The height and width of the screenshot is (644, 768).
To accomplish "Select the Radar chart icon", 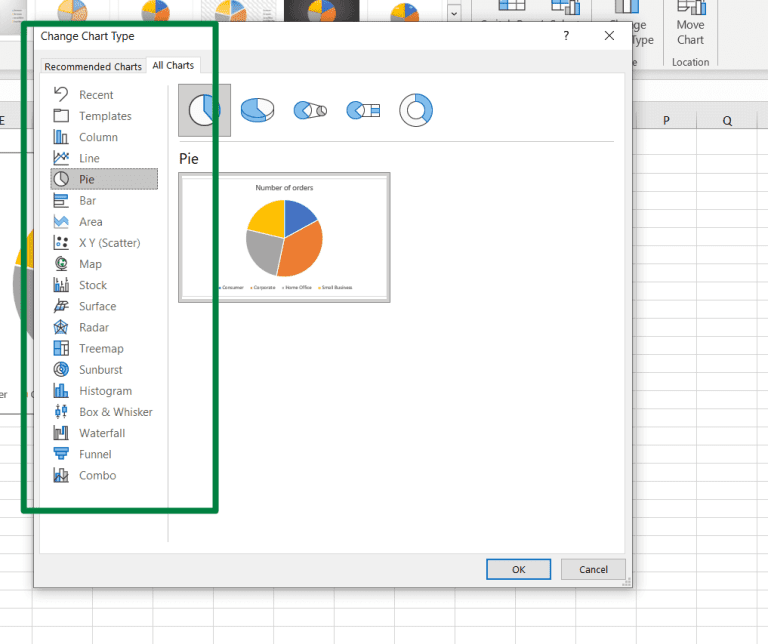I will 61,327.
